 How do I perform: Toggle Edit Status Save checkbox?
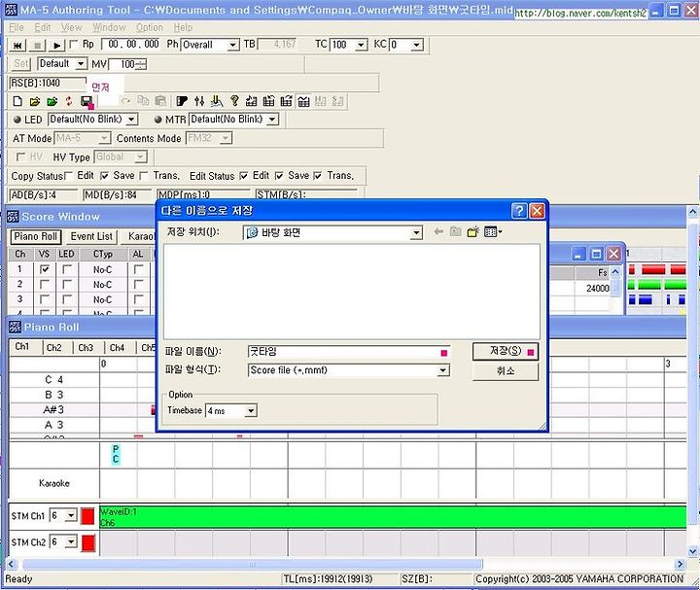point(279,176)
